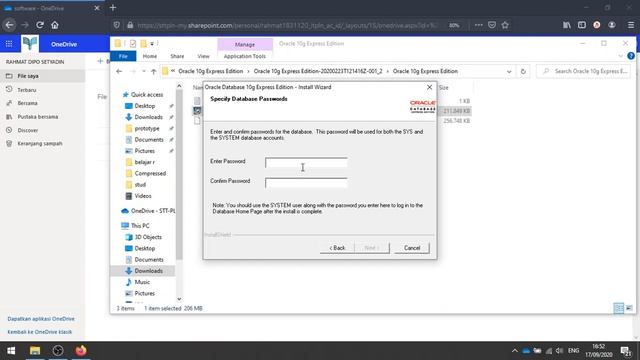The height and width of the screenshot is (360, 640).
Task: Open Firefox page actions three-dot menu
Action: click(x=478, y=25)
